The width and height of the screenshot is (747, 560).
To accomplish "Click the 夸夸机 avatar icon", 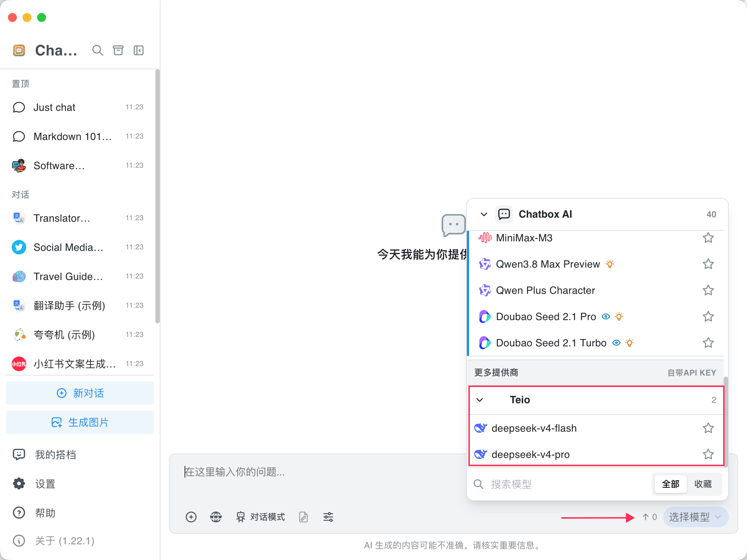I will (x=19, y=335).
